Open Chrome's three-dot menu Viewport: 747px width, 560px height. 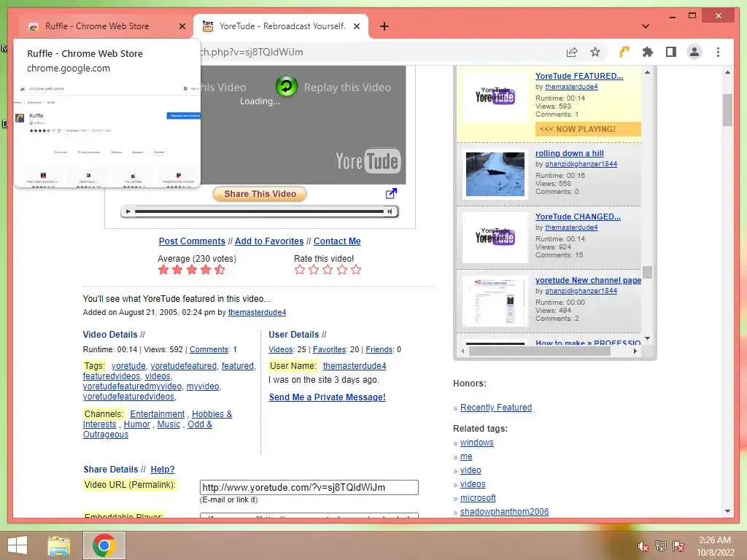coord(718,52)
